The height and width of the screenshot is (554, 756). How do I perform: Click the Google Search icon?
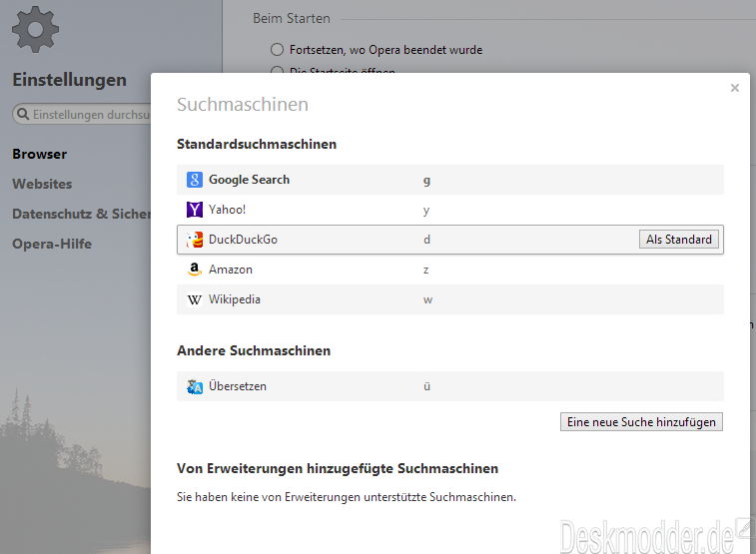pyautogui.click(x=195, y=180)
